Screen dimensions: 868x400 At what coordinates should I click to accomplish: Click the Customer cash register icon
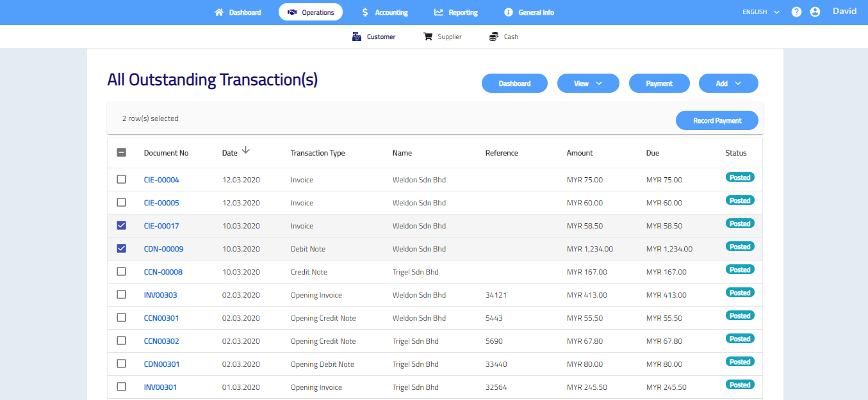click(x=357, y=37)
